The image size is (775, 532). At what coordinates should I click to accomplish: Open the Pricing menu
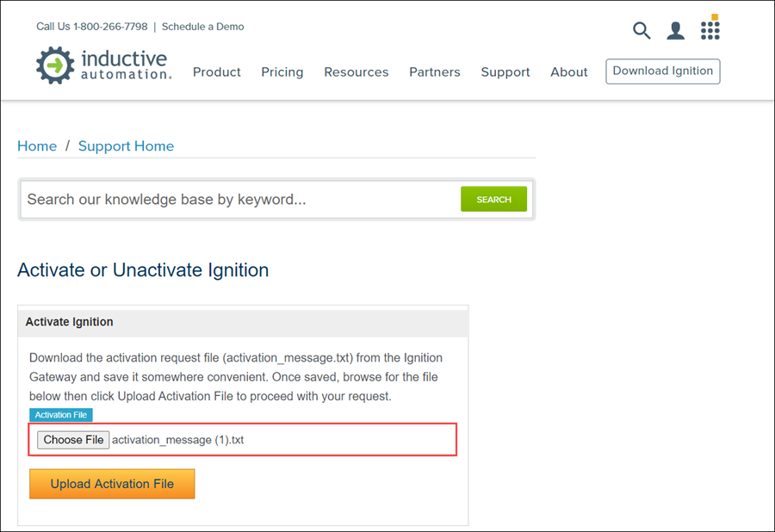pos(282,72)
